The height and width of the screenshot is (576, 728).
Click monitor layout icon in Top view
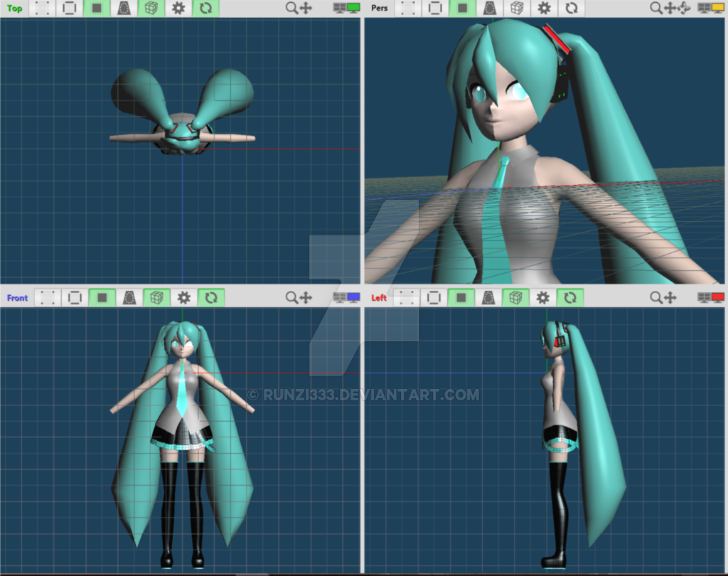[x=340, y=8]
